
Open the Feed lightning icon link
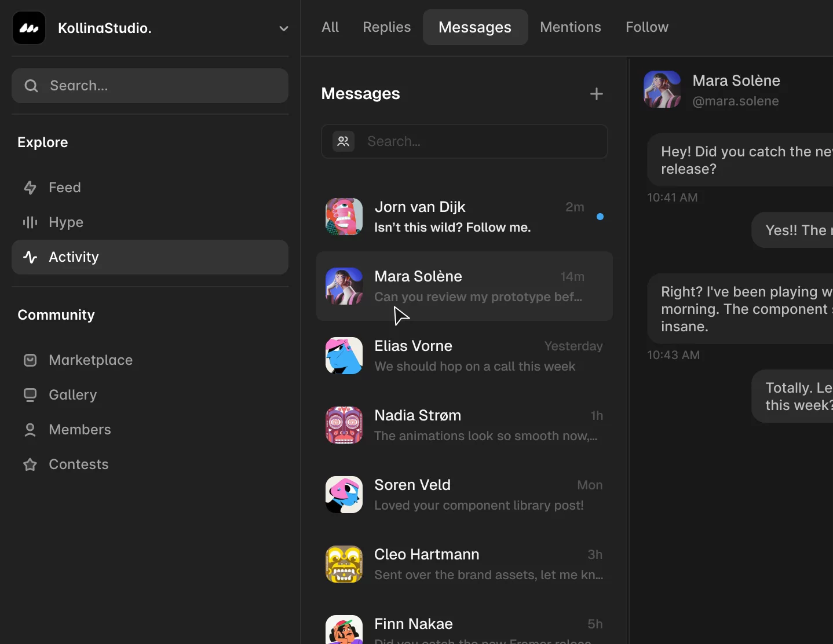pyautogui.click(x=30, y=188)
